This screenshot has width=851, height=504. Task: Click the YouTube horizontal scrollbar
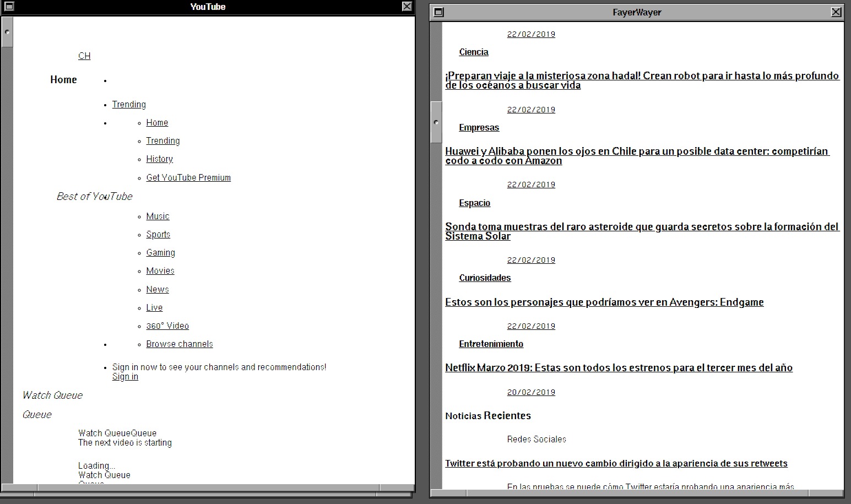208,487
